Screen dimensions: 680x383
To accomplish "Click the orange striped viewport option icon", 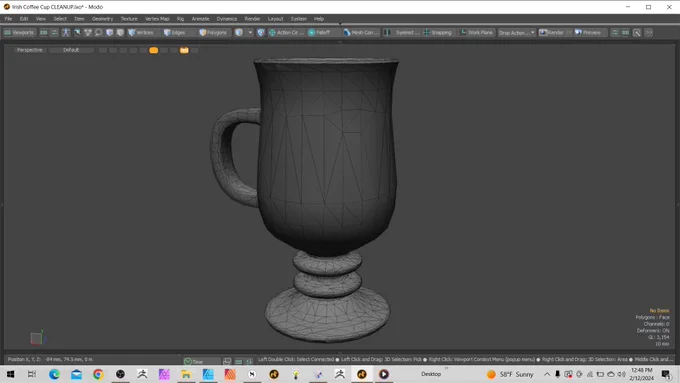I will 184,50.
